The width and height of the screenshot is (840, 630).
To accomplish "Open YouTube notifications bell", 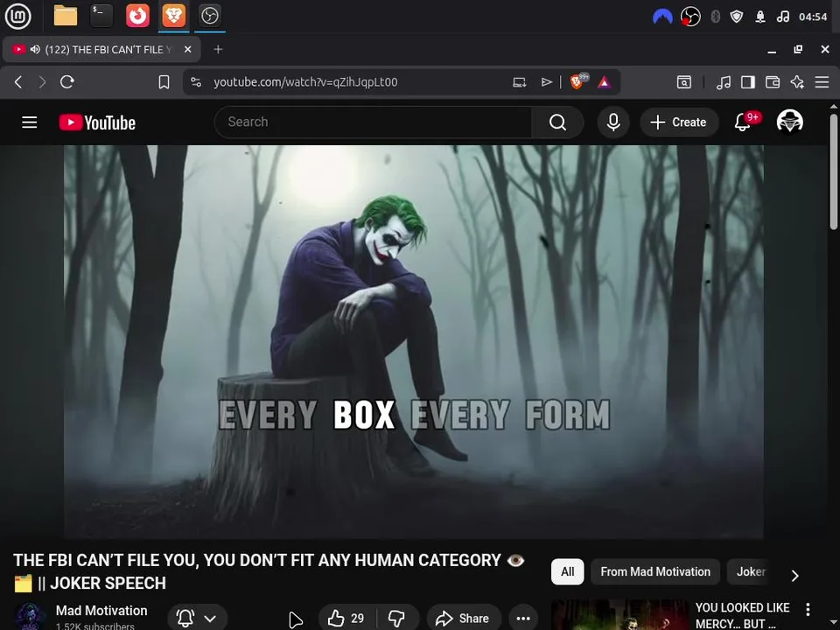I will [x=743, y=122].
